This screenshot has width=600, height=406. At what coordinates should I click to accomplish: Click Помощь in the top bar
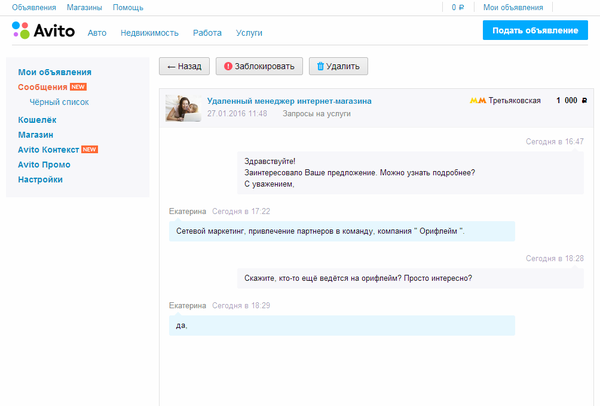pyautogui.click(x=127, y=7)
